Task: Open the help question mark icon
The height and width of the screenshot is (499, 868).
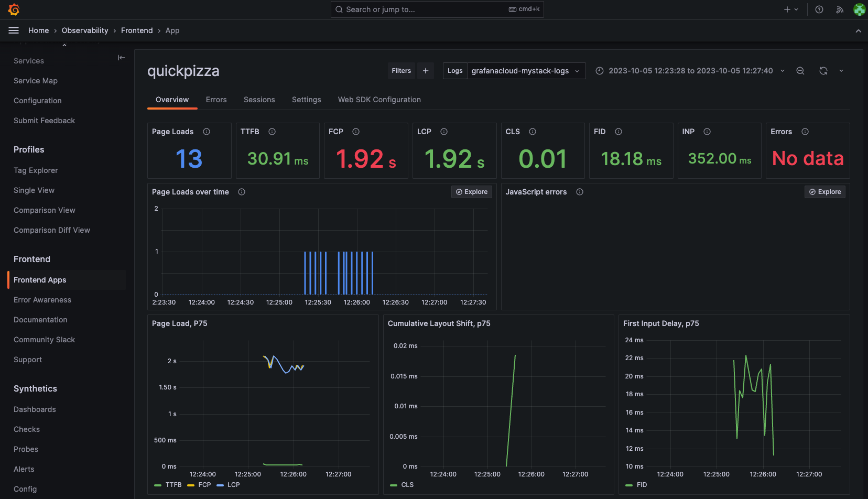Action: click(819, 9)
